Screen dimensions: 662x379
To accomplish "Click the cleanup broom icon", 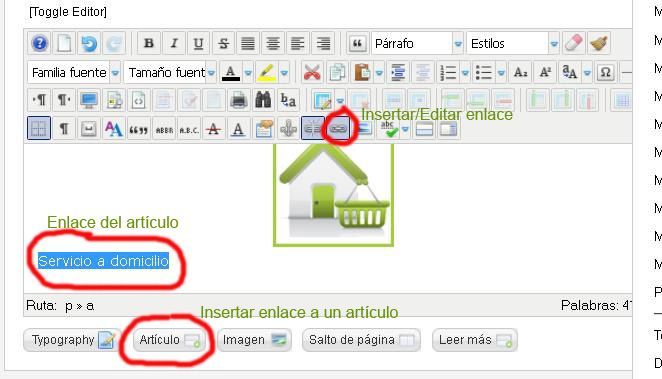I will pyautogui.click(x=599, y=43).
